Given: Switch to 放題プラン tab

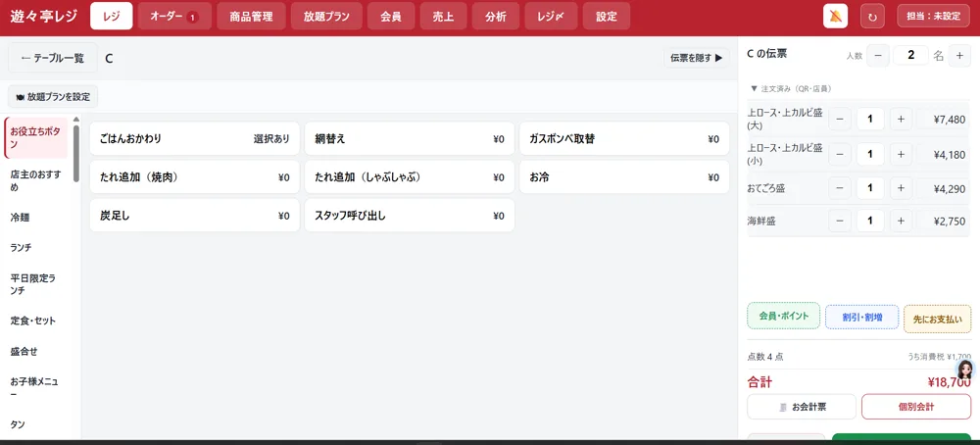Looking at the screenshot, I should [327, 17].
